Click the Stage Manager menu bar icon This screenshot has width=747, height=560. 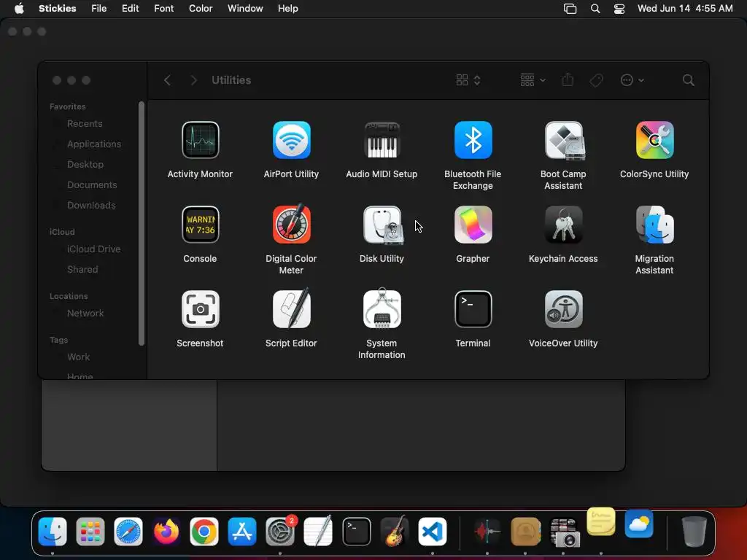tap(570, 9)
